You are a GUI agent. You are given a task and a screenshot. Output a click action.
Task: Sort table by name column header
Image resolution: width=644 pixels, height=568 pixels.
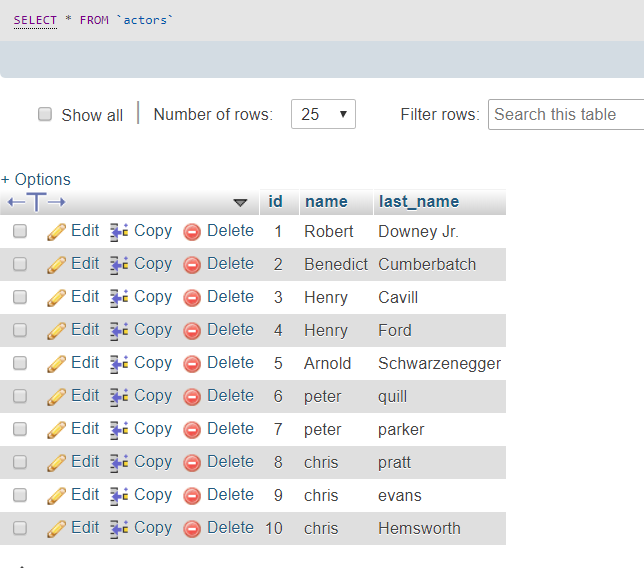(x=326, y=202)
